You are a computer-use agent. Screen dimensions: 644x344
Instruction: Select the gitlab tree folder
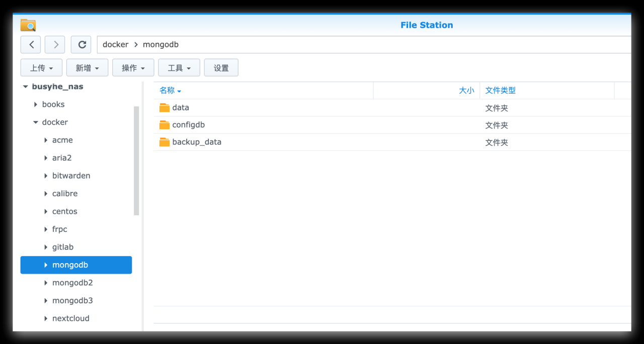click(x=63, y=247)
